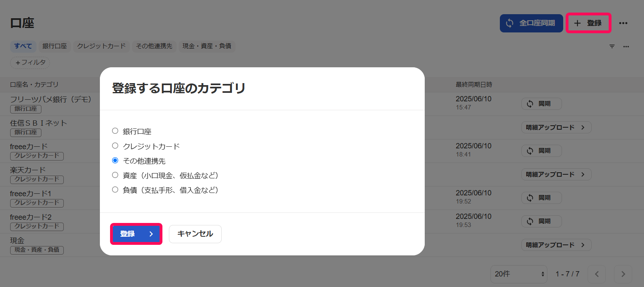
Task: Click the 1 - 7 / 7 pagination text
Action: point(568,274)
